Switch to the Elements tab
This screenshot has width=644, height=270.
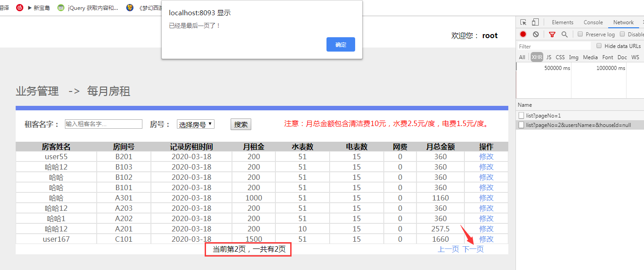(x=562, y=22)
